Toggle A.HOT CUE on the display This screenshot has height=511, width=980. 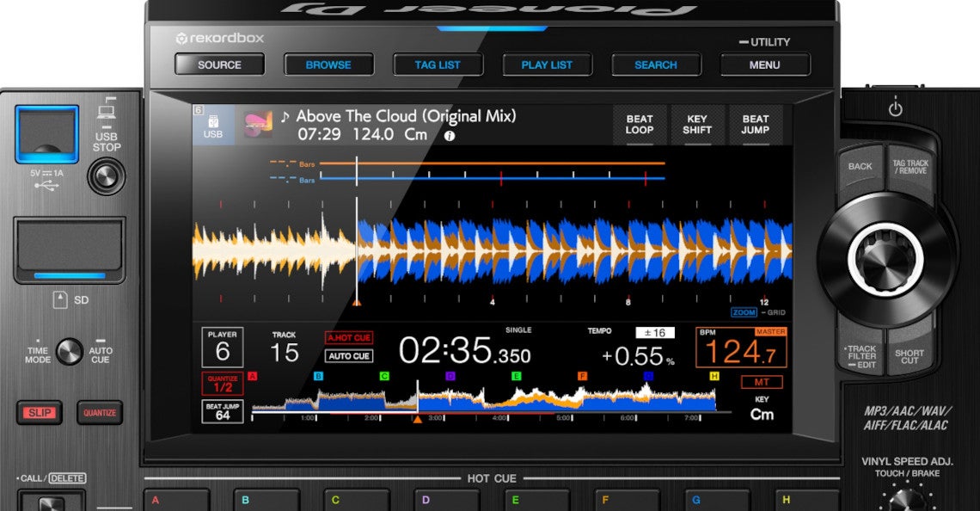[x=349, y=338]
